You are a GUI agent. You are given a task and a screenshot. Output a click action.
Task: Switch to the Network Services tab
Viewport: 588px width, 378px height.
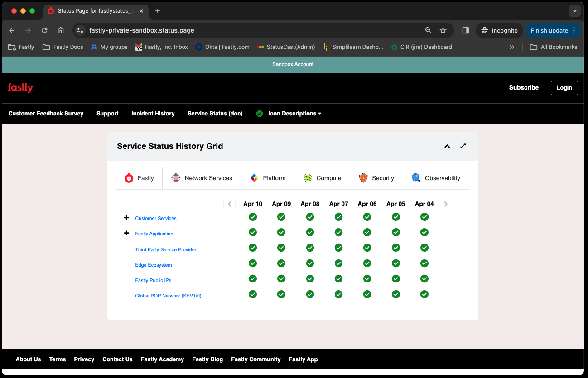tap(202, 178)
